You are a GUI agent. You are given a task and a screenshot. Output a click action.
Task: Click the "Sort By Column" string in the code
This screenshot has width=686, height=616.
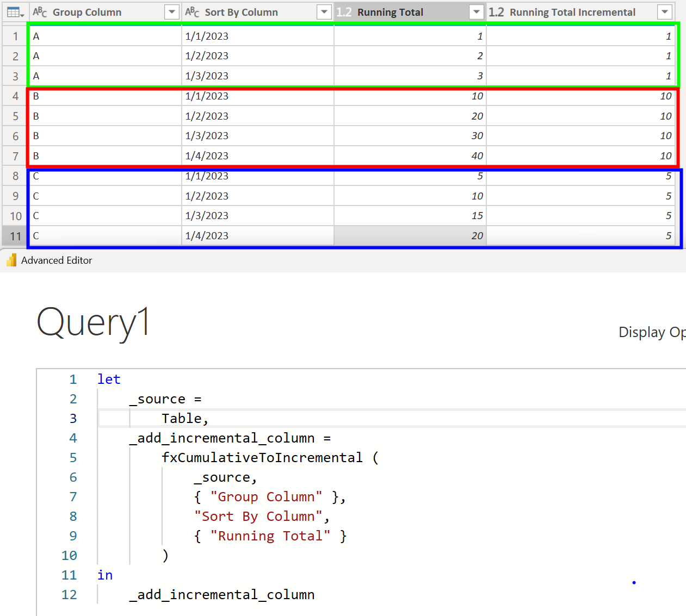258,517
